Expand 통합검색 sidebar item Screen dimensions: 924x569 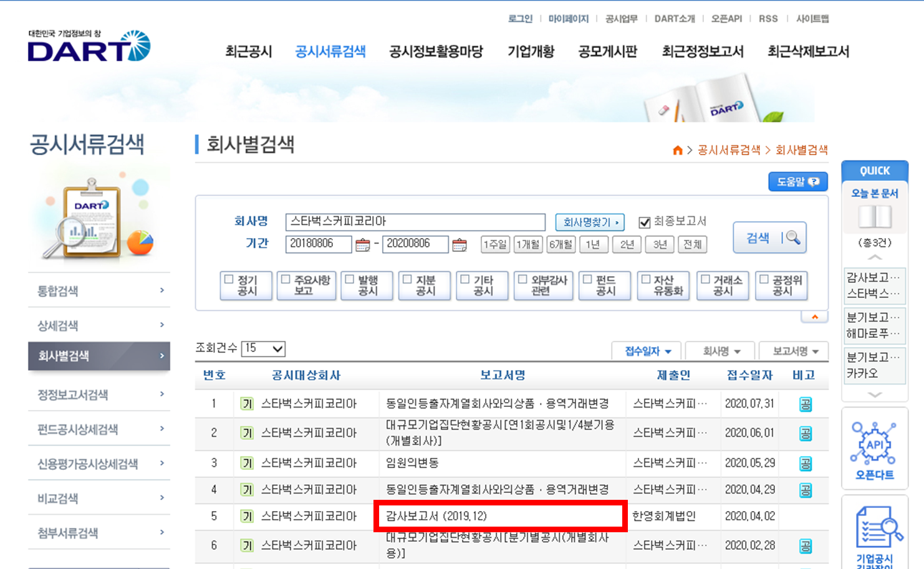point(99,290)
